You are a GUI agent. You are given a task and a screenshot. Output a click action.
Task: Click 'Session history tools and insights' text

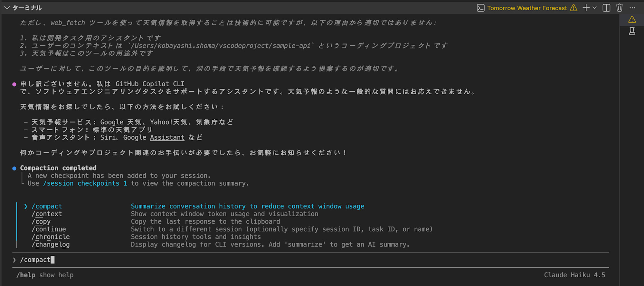click(196, 237)
